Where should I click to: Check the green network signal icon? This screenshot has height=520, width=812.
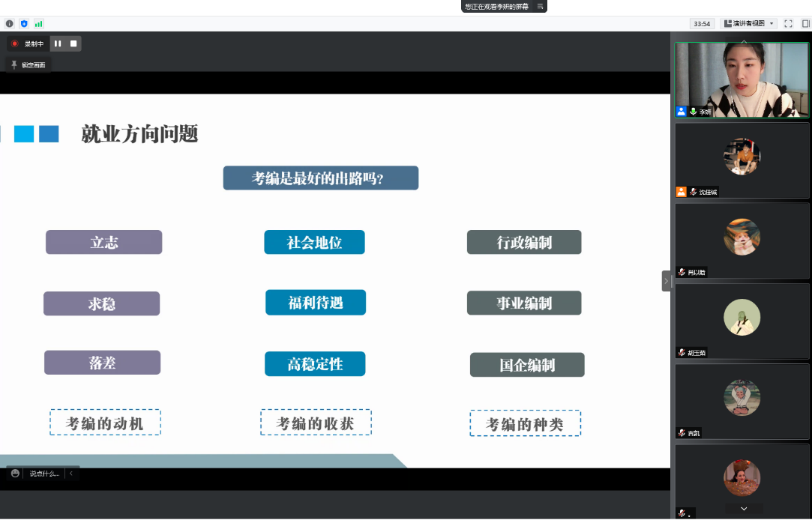[x=38, y=23]
